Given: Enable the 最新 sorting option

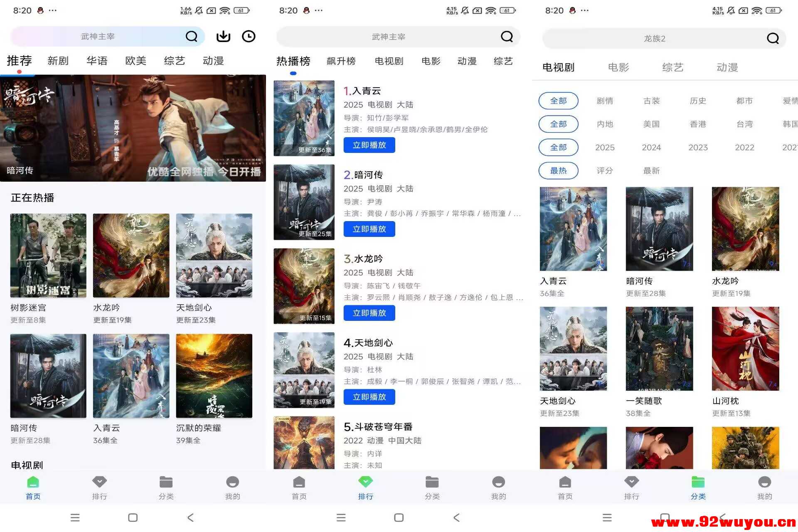Looking at the screenshot, I should click(651, 170).
